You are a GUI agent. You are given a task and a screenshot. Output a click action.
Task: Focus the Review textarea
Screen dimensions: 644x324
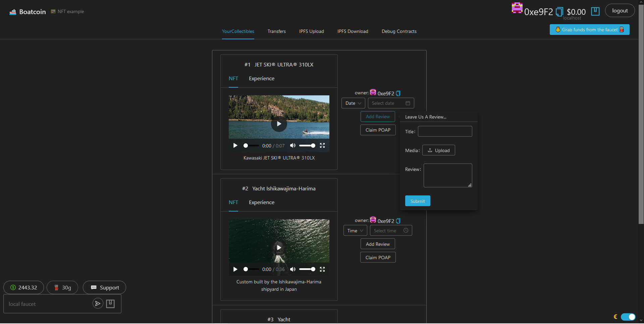coord(448,175)
